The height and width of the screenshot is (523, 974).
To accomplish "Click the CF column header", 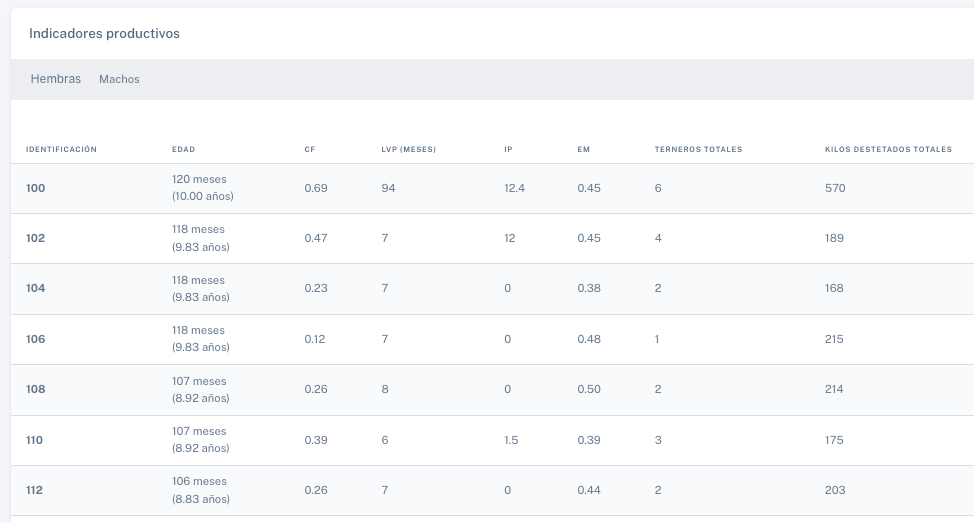I will (x=310, y=149).
